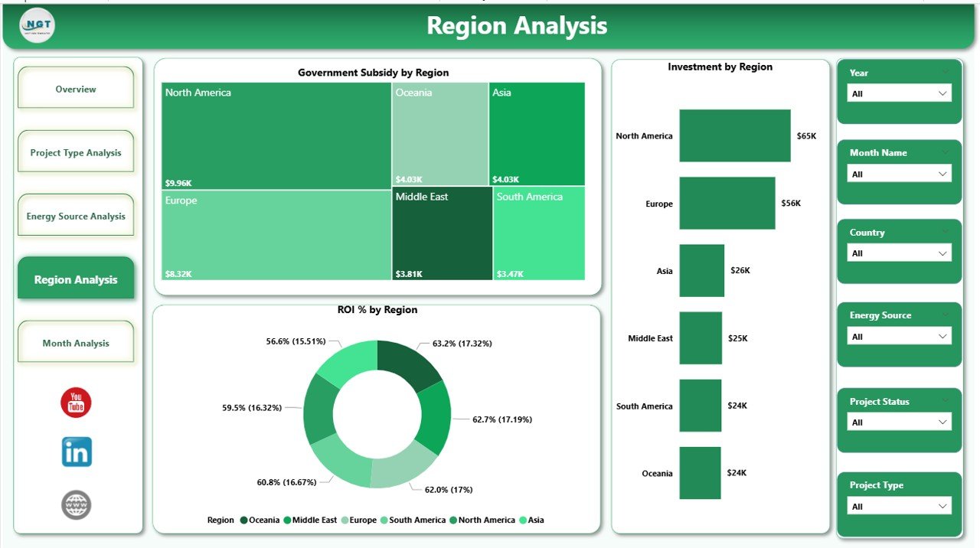Click the Europe bar in Investment chart

click(x=726, y=203)
